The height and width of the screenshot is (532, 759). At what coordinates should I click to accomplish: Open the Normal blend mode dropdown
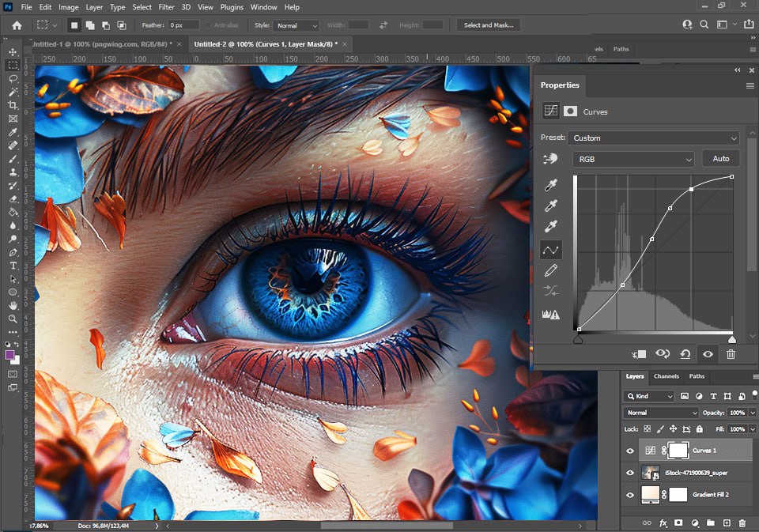[x=661, y=413]
